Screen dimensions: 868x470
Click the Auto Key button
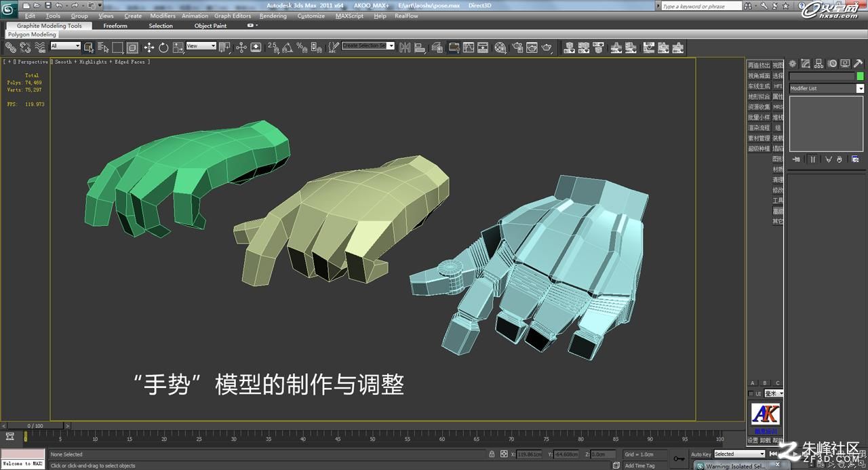click(x=701, y=454)
